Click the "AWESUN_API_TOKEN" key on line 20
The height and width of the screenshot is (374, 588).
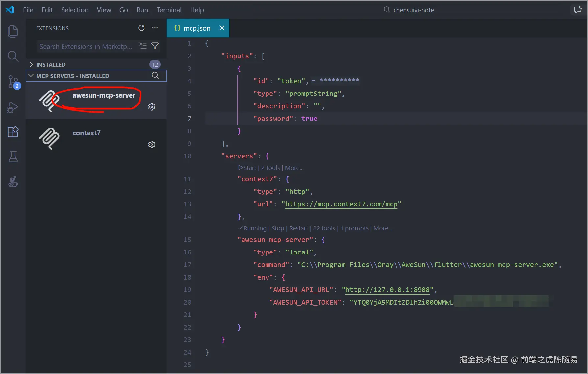click(x=305, y=302)
